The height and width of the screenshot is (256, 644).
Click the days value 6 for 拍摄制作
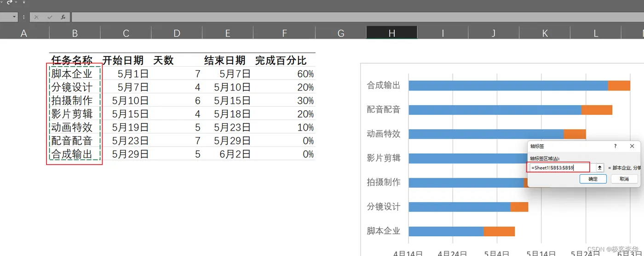pyautogui.click(x=177, y=100)
